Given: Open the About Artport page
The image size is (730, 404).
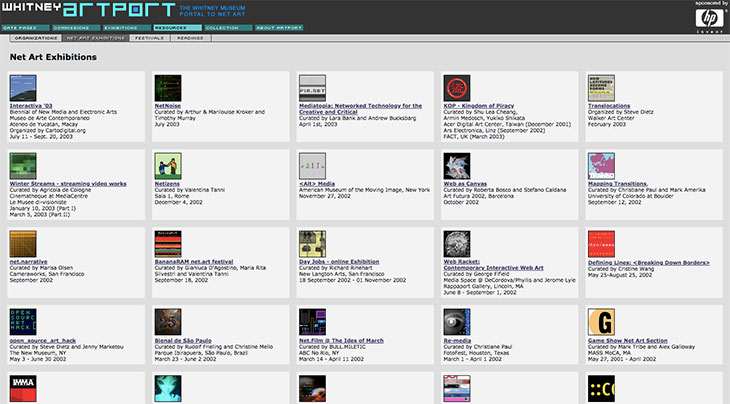Looking at the screenshot, I should point(279,28).
